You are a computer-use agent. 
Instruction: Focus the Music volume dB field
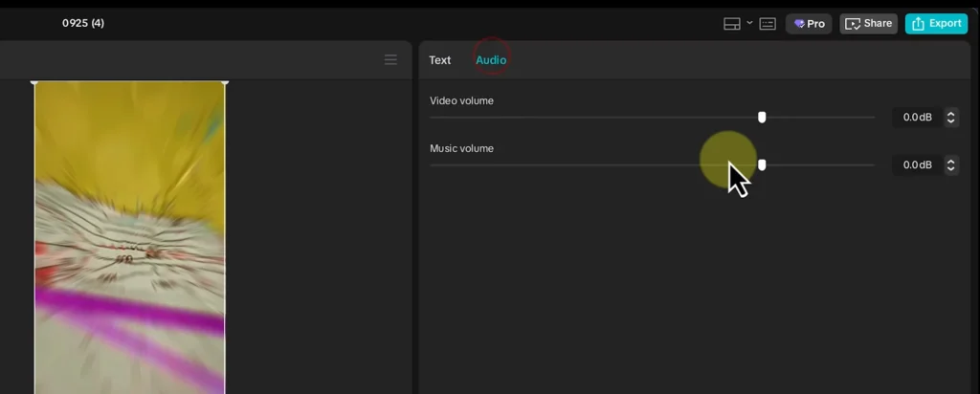point(916,165)
